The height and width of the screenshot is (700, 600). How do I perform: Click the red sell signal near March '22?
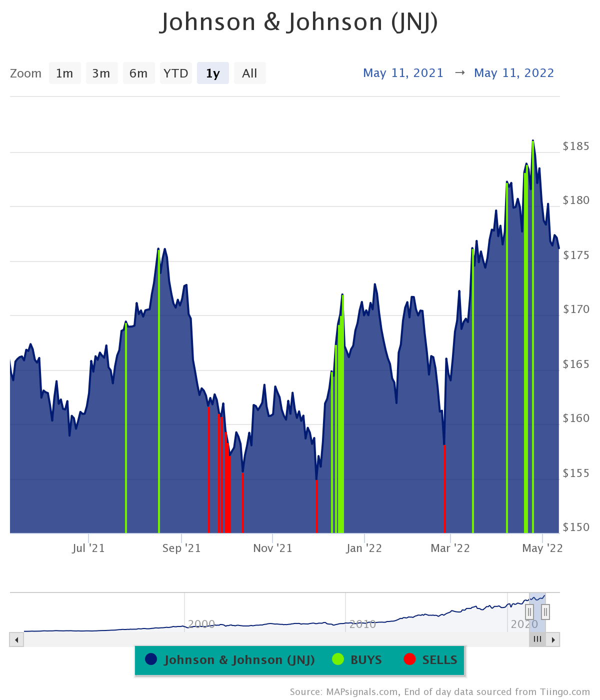pos(444,489)
